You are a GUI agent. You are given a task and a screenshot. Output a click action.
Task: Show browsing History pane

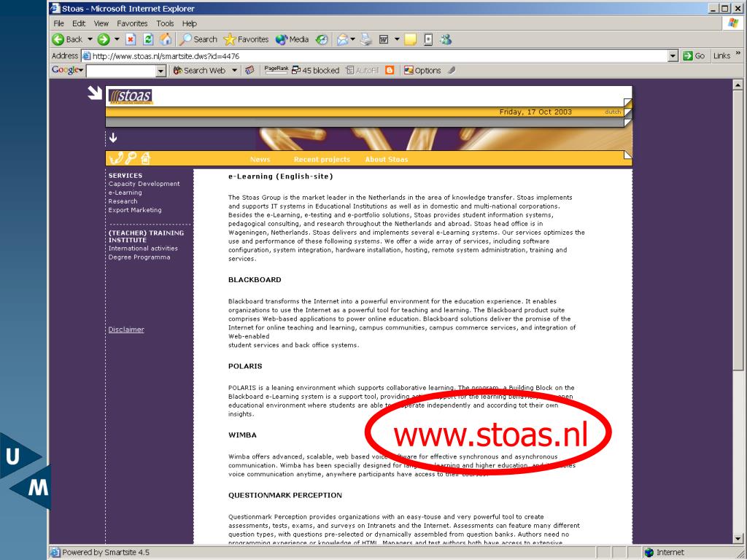coord(322,39)
